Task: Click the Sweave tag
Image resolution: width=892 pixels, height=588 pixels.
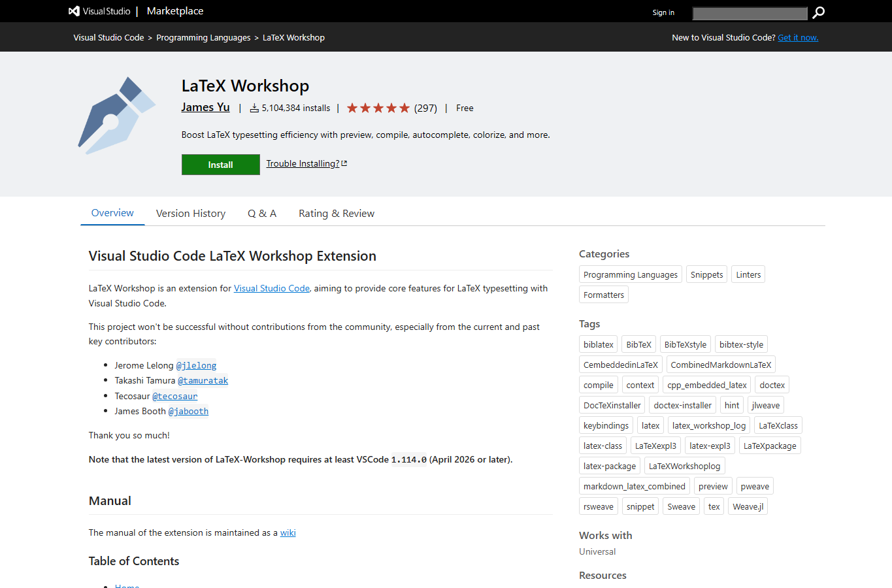Action: click(682, 506)
